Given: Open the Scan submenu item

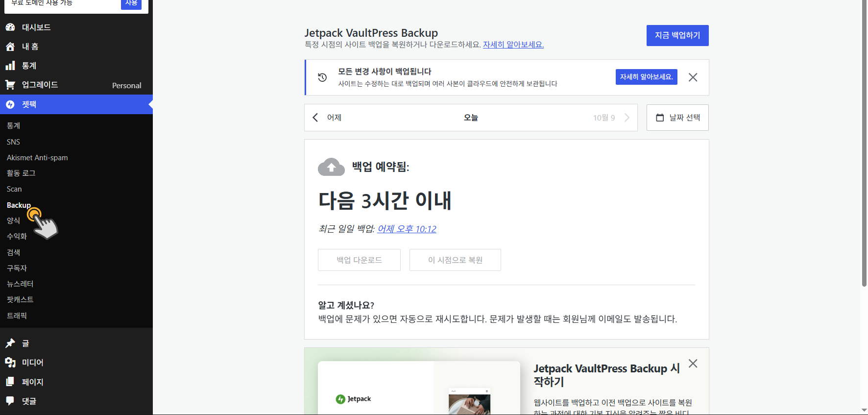Looking at the screenshot, I should click(x=14, y=189).
